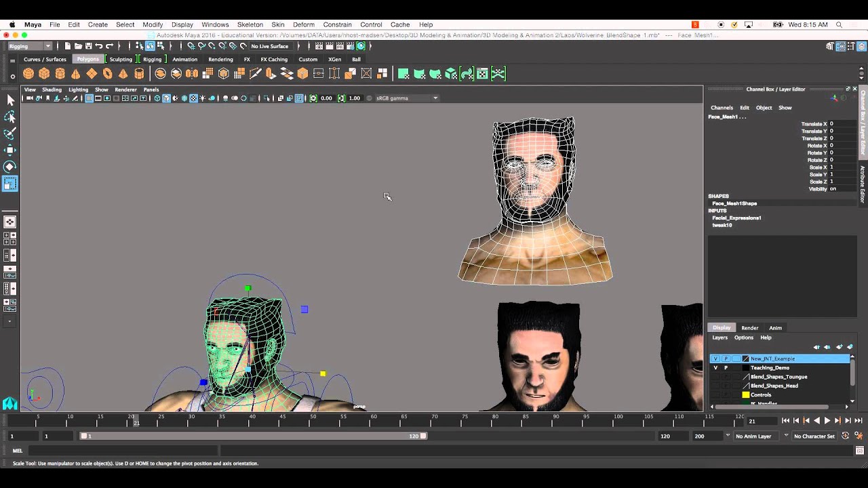The width and height of the screenshot is (868, 488).
Task: Click the Open Scene folder icon
Action: click(78, 46)
